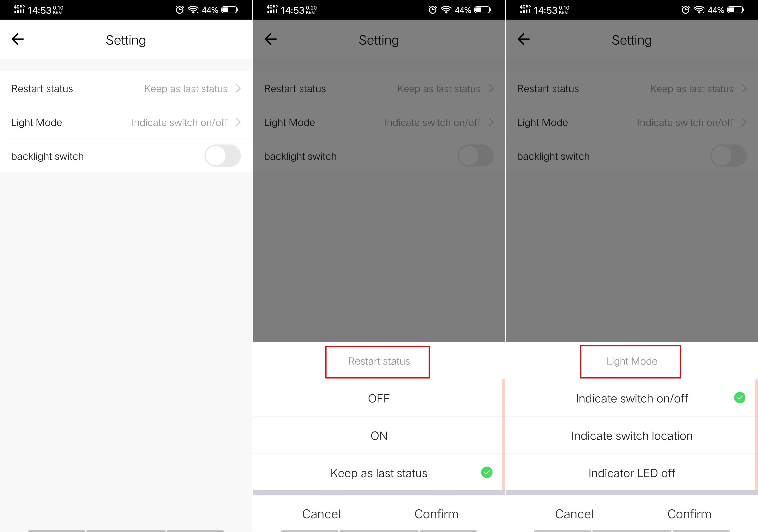The image size is (758, 532).
Task: Tap green checkmark beside Indicate switch on/off option
Action: click(x=740, y=398)
